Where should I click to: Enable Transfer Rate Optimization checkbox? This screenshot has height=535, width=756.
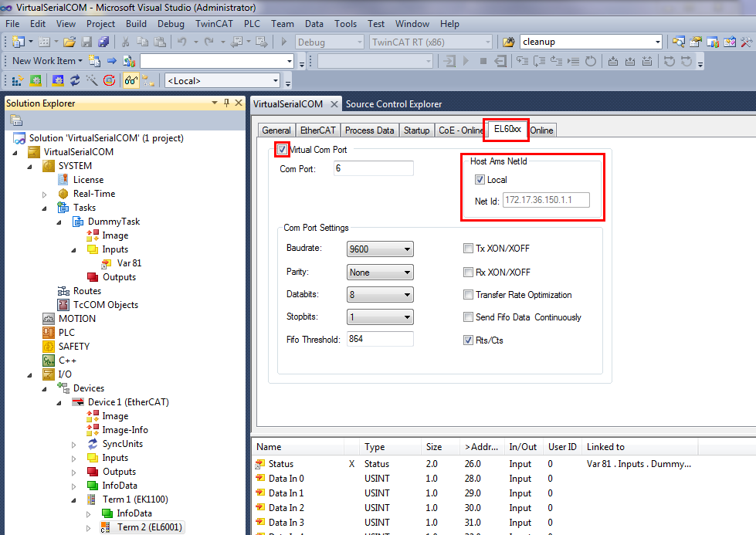pyautogui.click(x=468, y=294)
